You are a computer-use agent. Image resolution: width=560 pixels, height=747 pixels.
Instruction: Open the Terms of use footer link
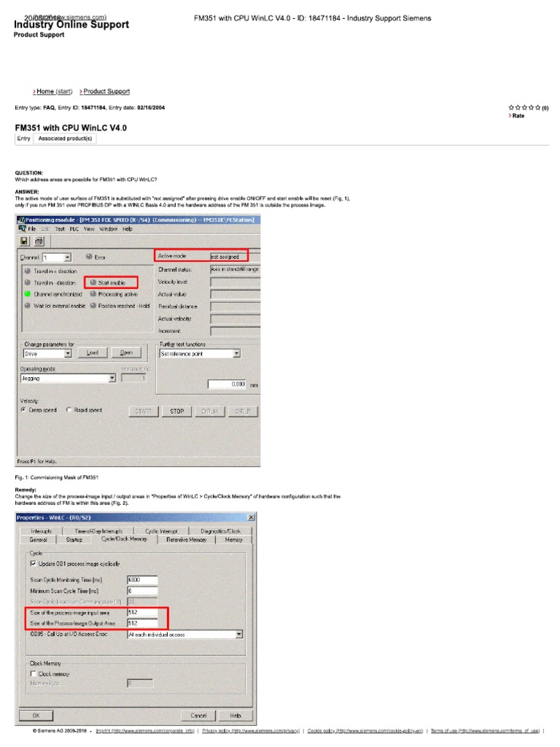click(x=485, y=731)
